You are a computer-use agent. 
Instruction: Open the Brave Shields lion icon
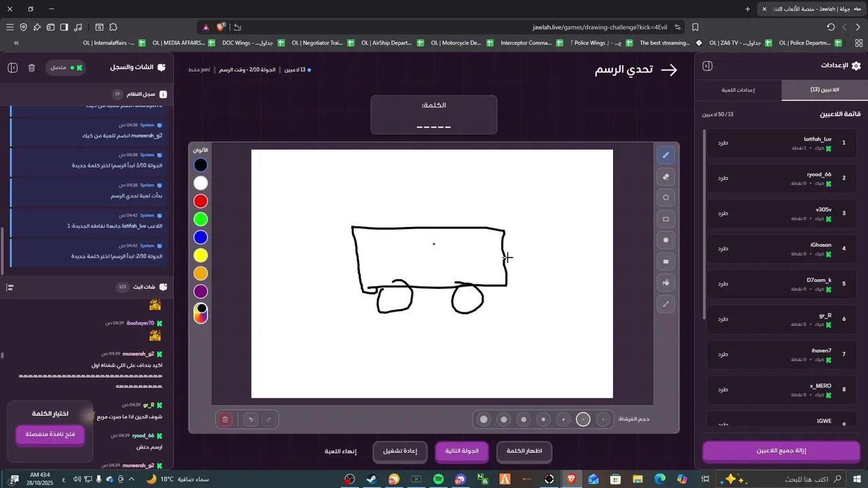(x=221, y=27)
